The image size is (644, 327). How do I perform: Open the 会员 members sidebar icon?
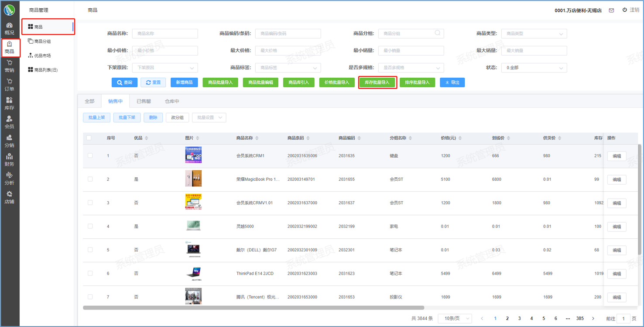9,122
